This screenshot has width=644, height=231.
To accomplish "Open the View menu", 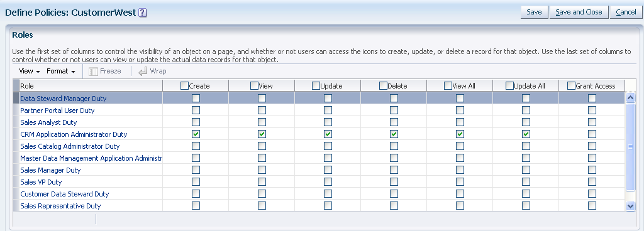I will [x=30, y=72].
